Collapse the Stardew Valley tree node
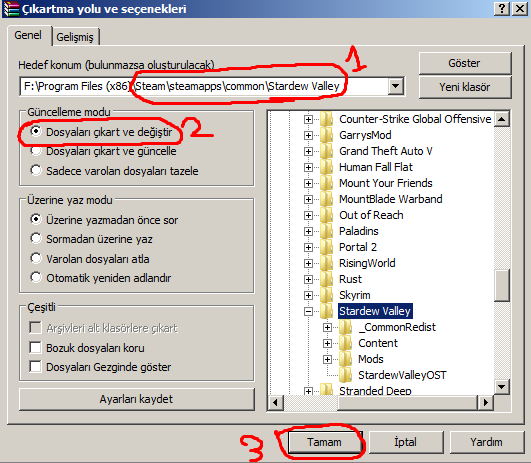 tap(308, 311)
